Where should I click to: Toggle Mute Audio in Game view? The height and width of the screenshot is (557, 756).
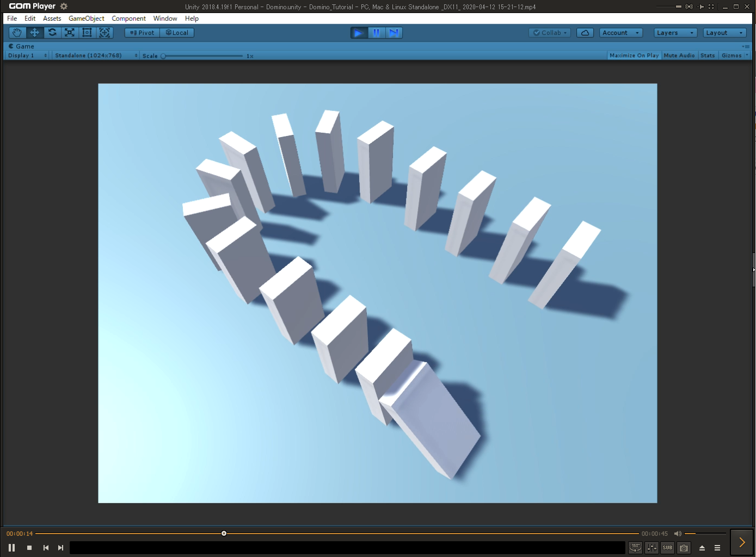point(679,55)
